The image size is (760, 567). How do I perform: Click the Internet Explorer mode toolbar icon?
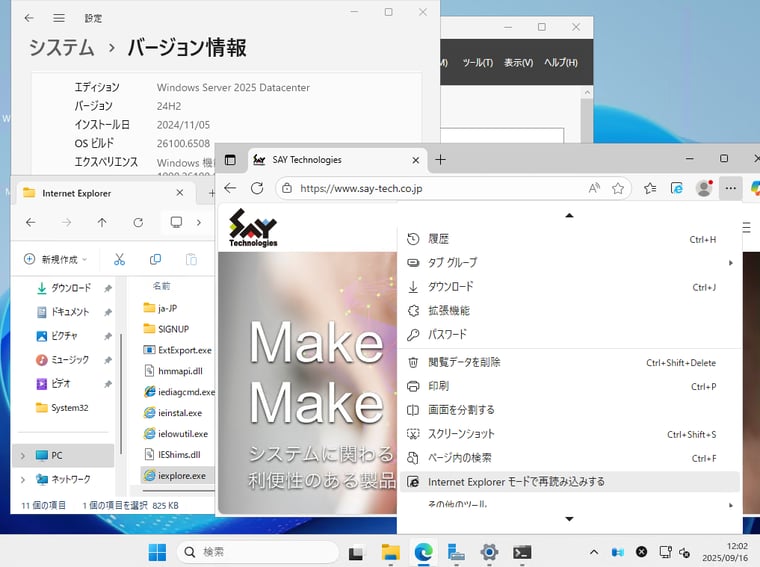pyautogui.click(x=677, y=188)
